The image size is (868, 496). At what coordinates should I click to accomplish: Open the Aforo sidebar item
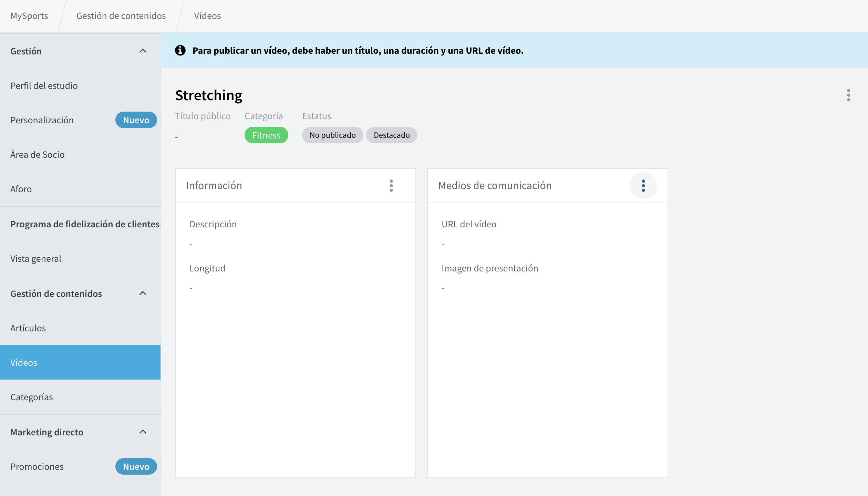click(x=80, y=189)
